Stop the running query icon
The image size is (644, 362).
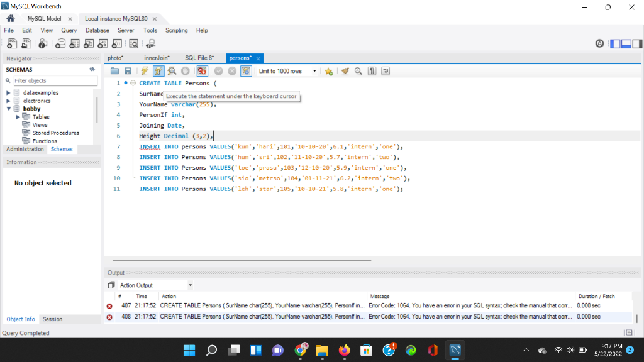pos(186,71)
